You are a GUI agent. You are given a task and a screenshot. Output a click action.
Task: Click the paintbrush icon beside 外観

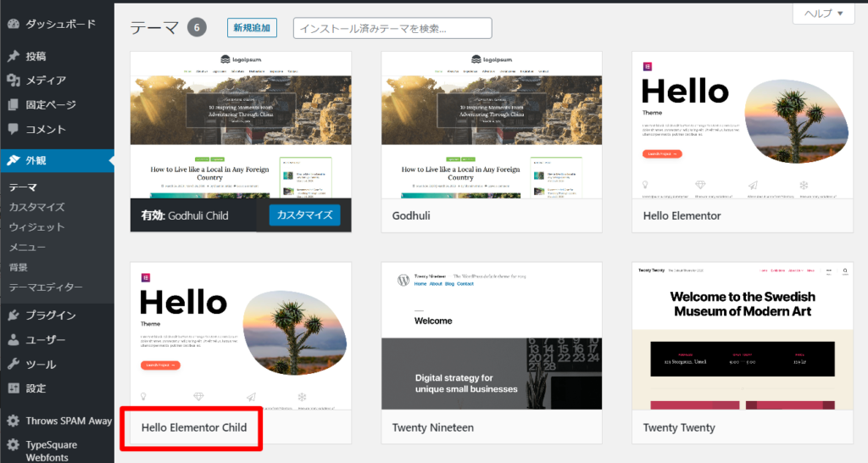(x=14, y=160)
